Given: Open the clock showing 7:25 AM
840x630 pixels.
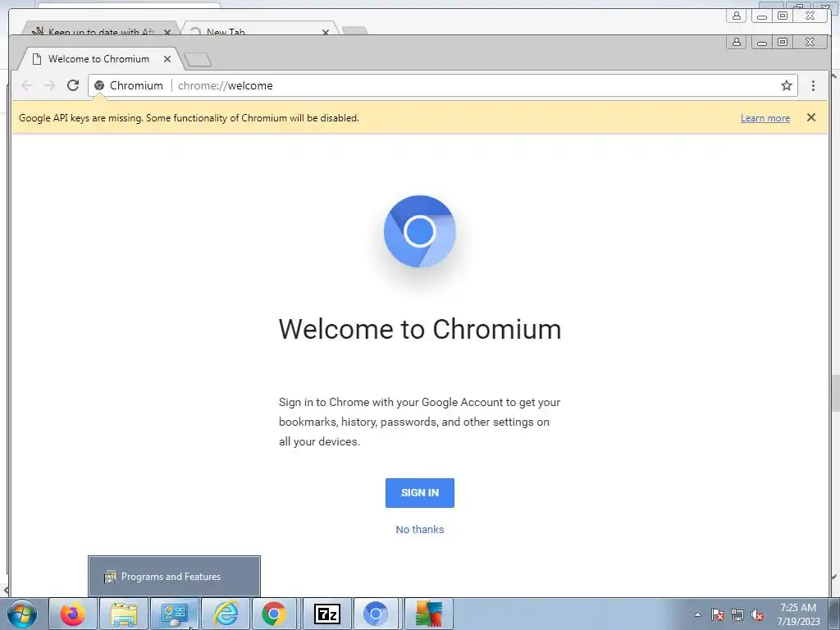Looking at the screenshot, I should pos(798,614).
